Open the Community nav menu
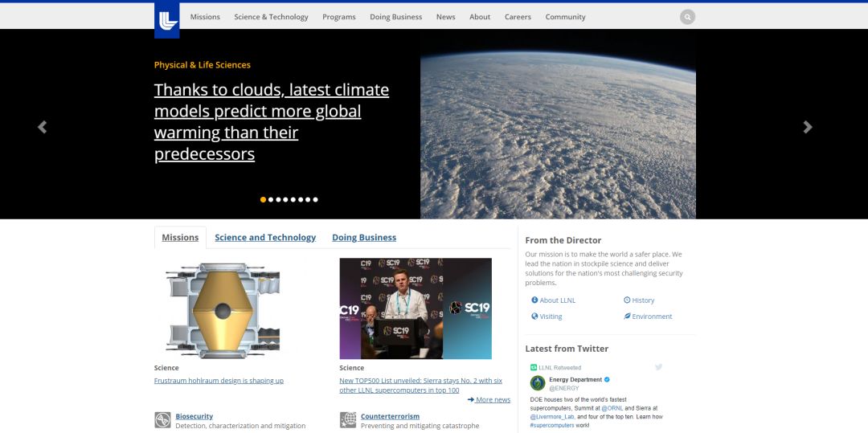Image resolution: width=868 pixels, height=433 pixels. coord(565,17)
